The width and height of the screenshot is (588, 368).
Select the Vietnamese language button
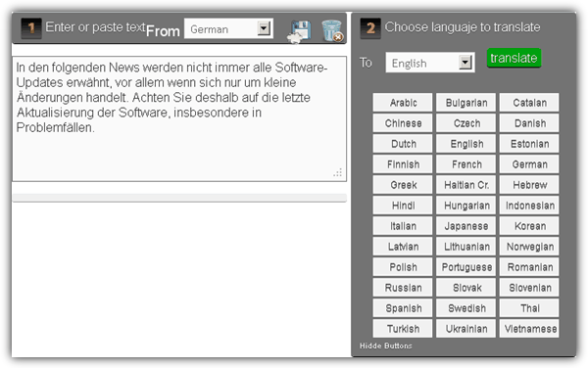529,329
